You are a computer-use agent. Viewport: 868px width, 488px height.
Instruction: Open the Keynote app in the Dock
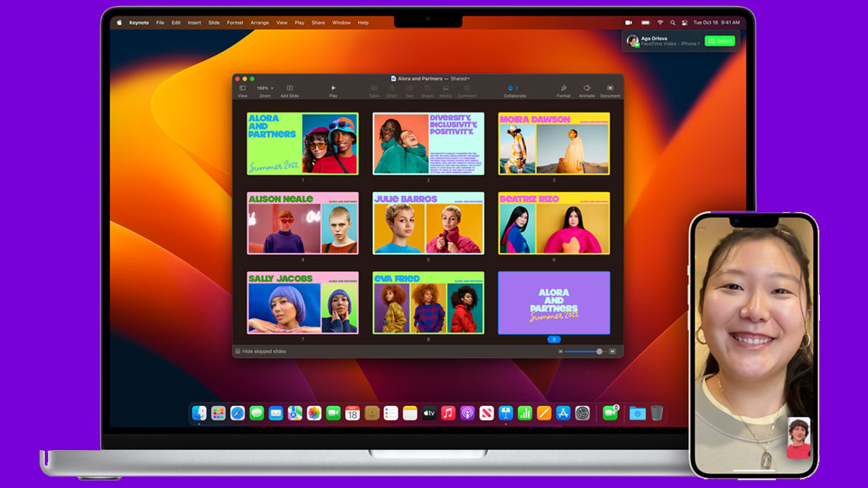click(507, 413)
